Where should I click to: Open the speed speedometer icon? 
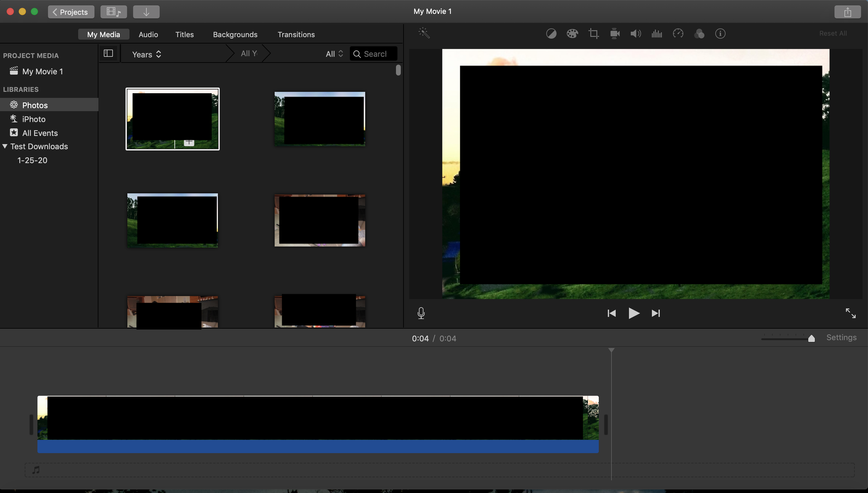pos(678,34)
